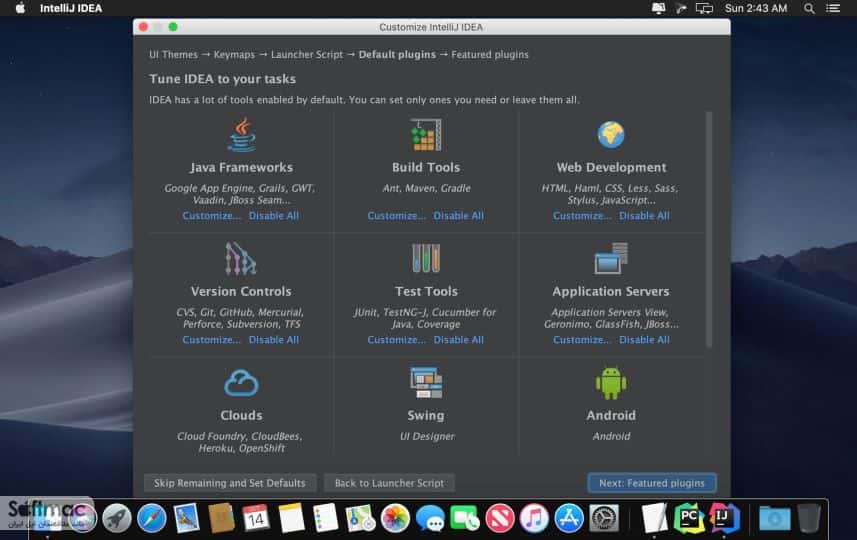This screenshot has height=540, width=857.
Task: Open the Notes app in dock
Action: [291, 518]
